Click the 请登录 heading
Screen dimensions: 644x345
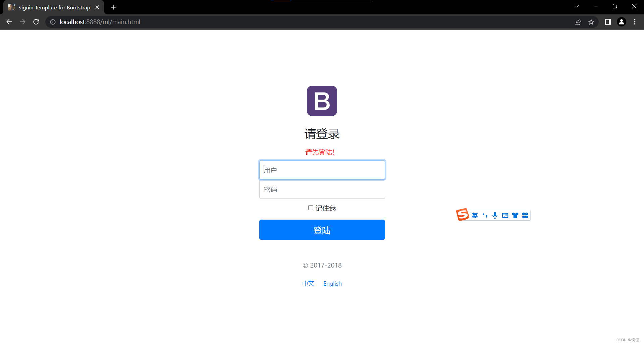click(x=322, y=134)
